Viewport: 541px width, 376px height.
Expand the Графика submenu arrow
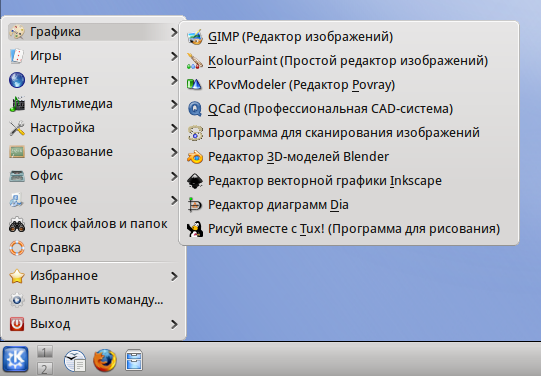[174, 32]
